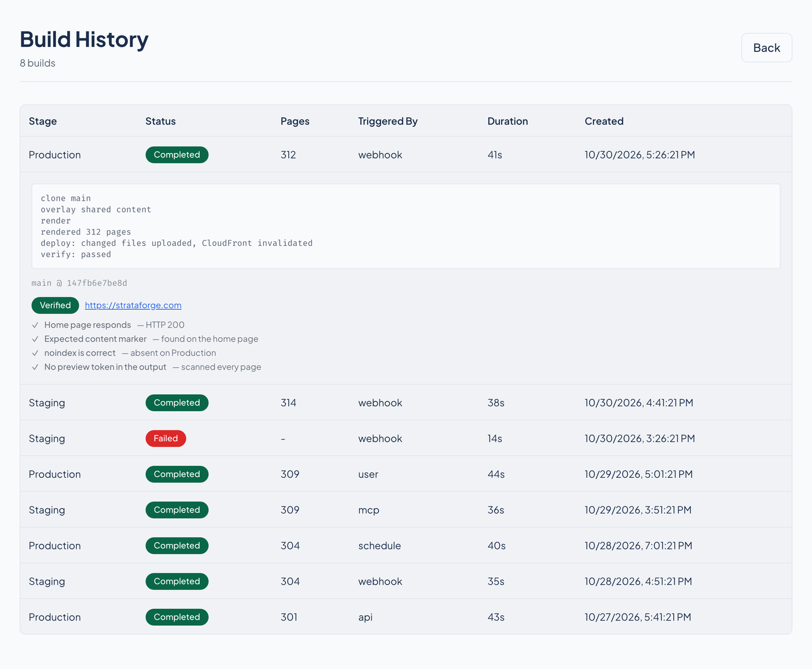
Task: Click the "user" Triggered By cell
Action: coord(368,474)
